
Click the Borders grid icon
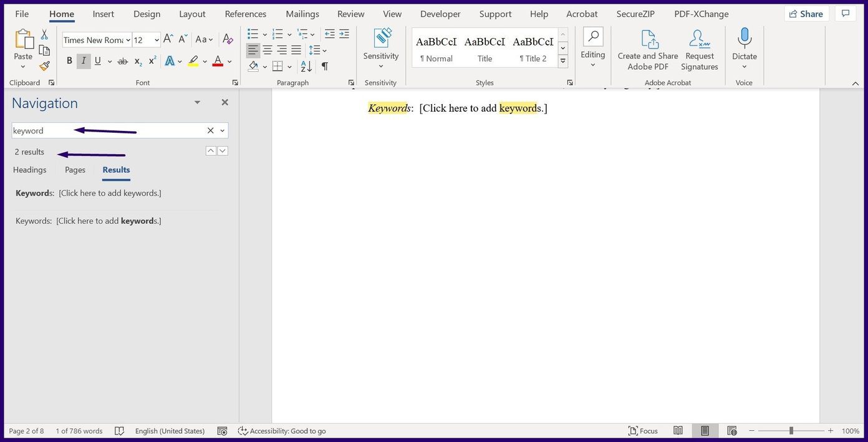pos(278,66)
